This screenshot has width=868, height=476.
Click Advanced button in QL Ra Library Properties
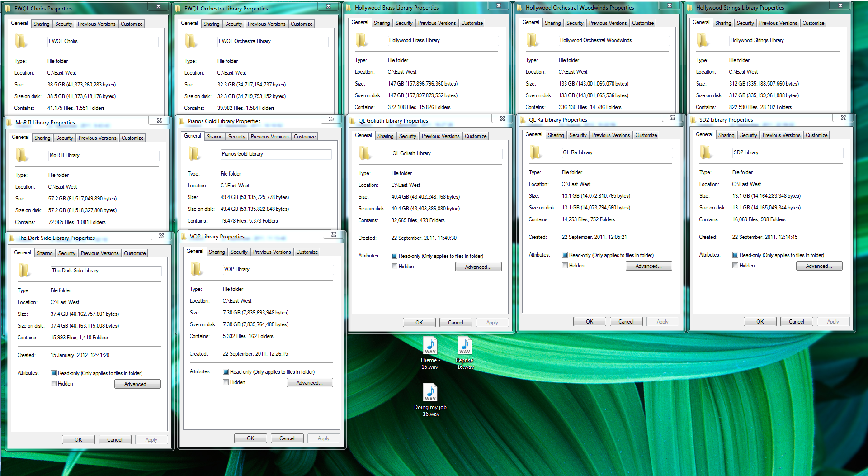coord(649,266)
